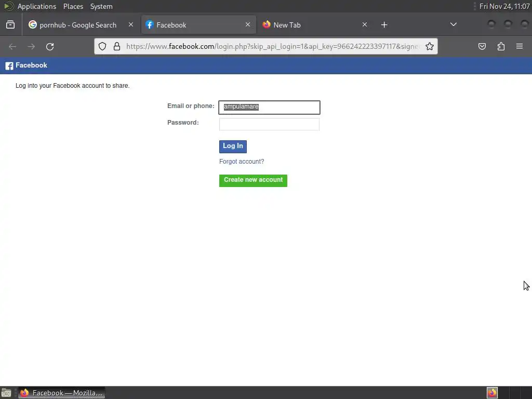
Task: Open the Applications menu
Action: [37, 6]
